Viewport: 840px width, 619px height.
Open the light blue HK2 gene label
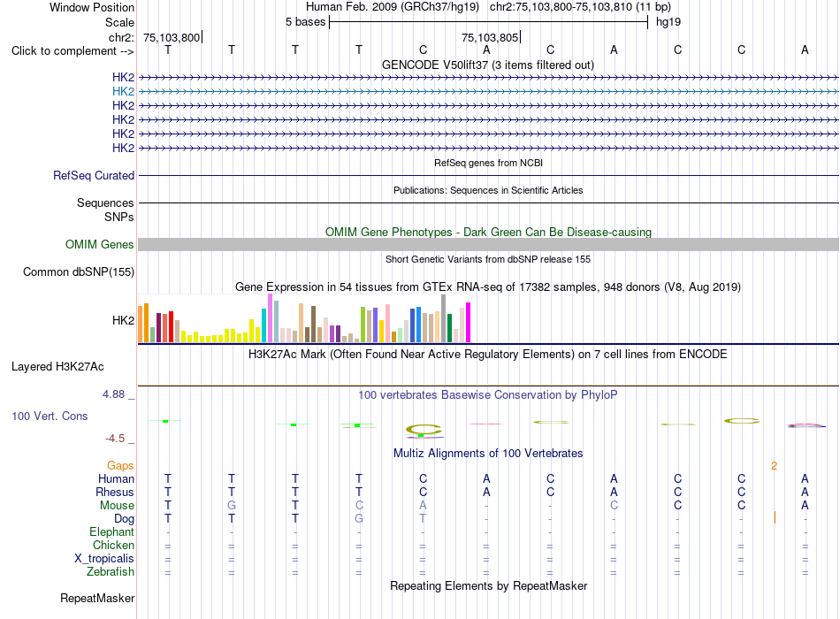pos(123,92)
